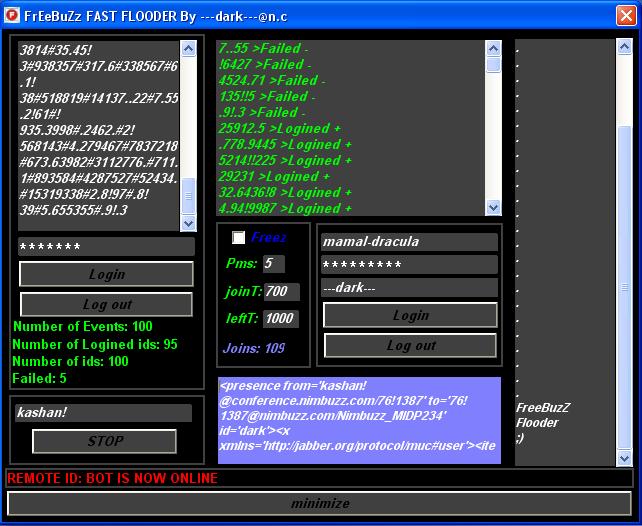Click the up arrow of the login log scrollbar
The height and width of the screenshot is (526, 642).
(493, 49)
